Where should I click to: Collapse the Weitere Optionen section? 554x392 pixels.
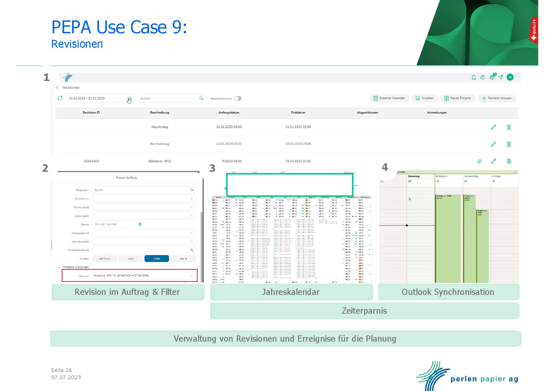pyautogui.click(x=59, y=267)
